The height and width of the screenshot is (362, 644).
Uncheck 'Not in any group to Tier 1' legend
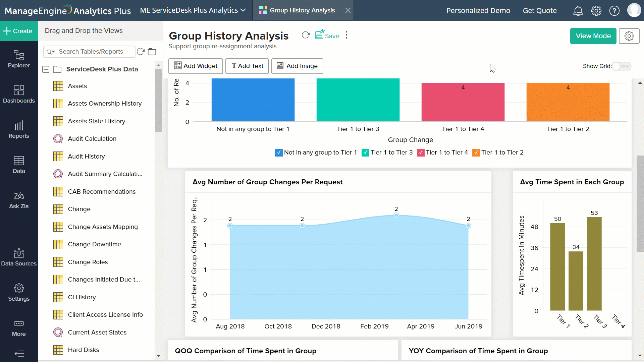[279, 153]
